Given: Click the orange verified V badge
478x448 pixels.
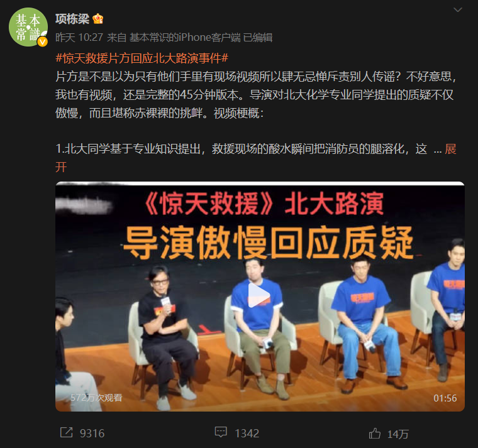Looking at the screenshot, I should (x=42, y=41).
